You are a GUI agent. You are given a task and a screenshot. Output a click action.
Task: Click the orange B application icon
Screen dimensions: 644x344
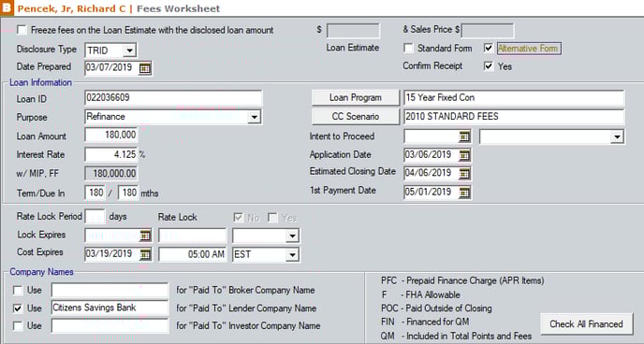coord(7,7)
